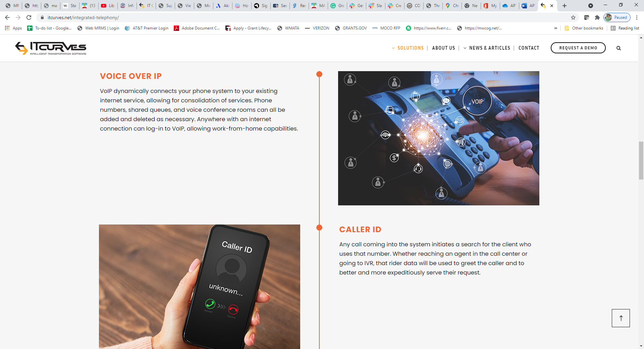Open Chrome three-dot menu
644x349 pixels.
(x=637, y=17)
